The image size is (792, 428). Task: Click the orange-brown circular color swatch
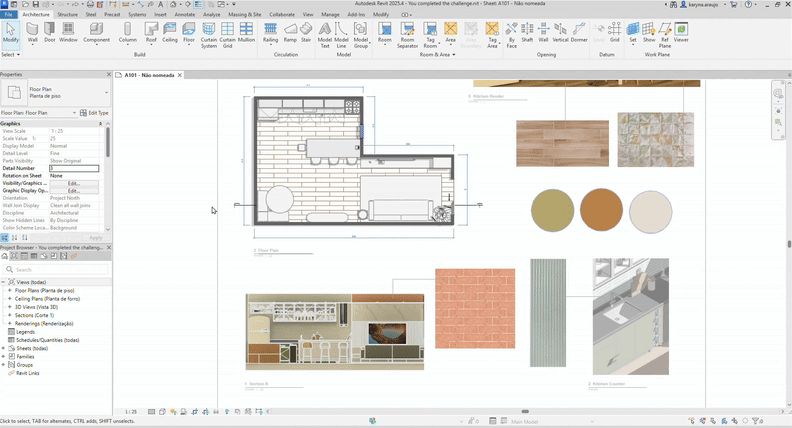point(599,208)
